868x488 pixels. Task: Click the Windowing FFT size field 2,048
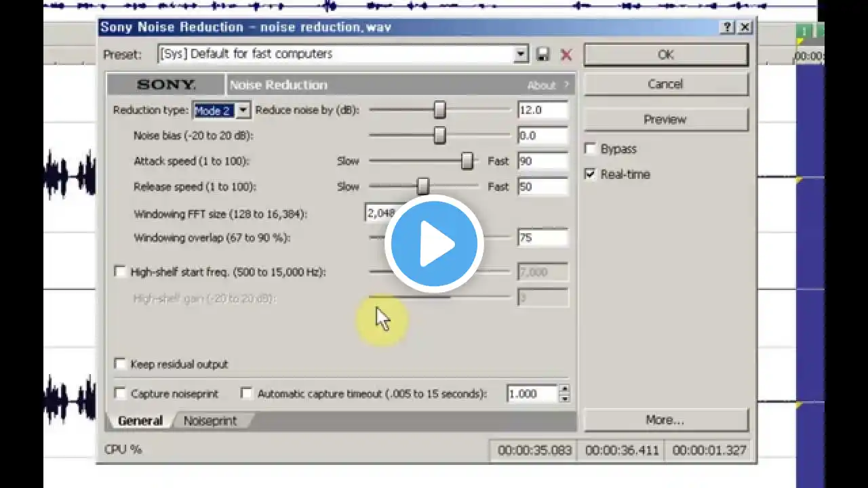(380, 213)
